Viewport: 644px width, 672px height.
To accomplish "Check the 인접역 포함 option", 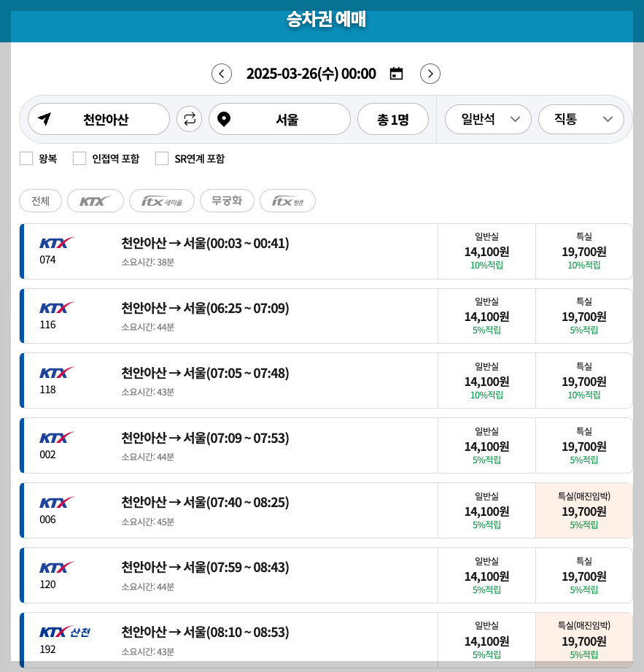I will click(x=79, y=158).
